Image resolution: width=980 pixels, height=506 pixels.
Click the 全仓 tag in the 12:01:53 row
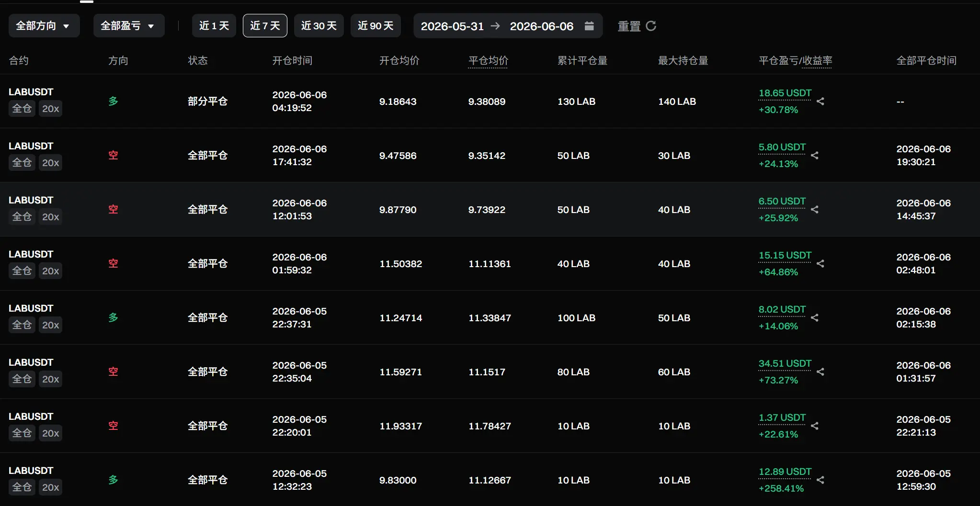tap(22, 217)
